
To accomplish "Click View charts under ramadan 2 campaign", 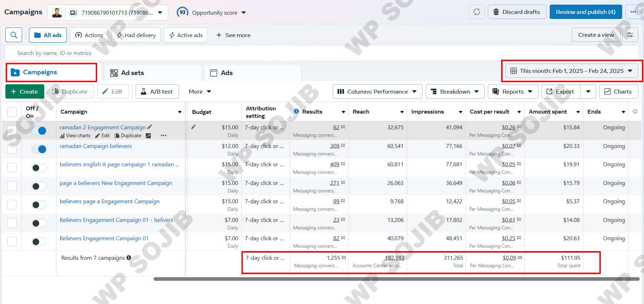I will (75, 136).
